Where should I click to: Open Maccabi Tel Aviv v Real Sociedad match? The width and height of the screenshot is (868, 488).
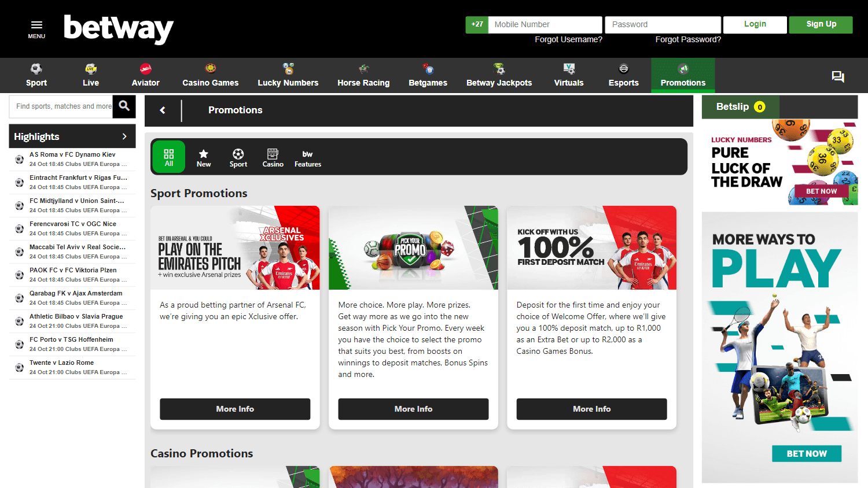(x=72, y=252)
